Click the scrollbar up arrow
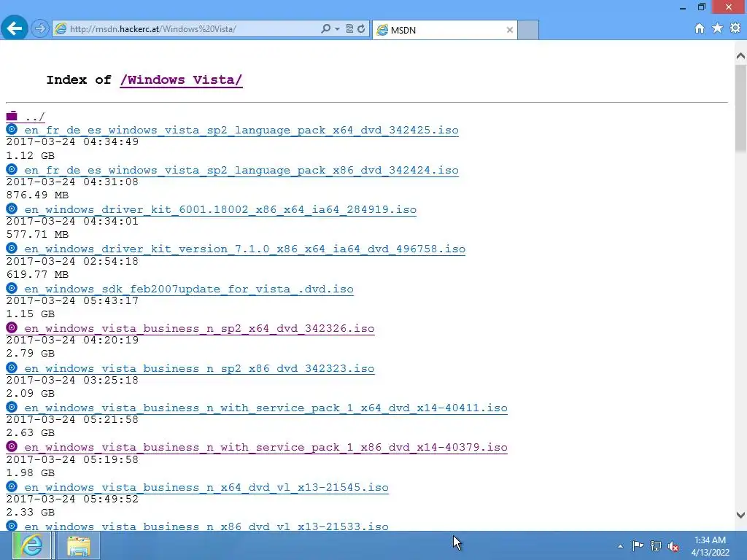Screen dimensions: 747x560 point(740,56)
